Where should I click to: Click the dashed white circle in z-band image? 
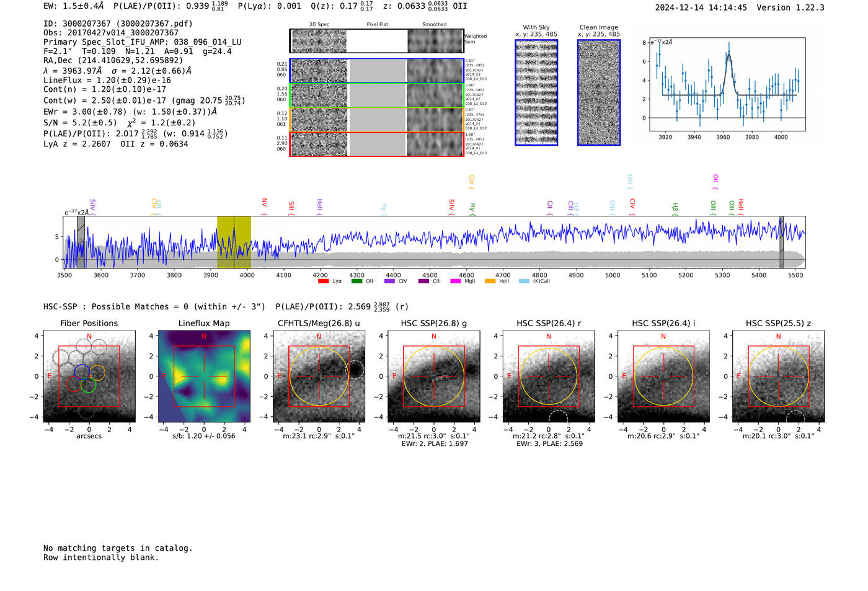795,416
